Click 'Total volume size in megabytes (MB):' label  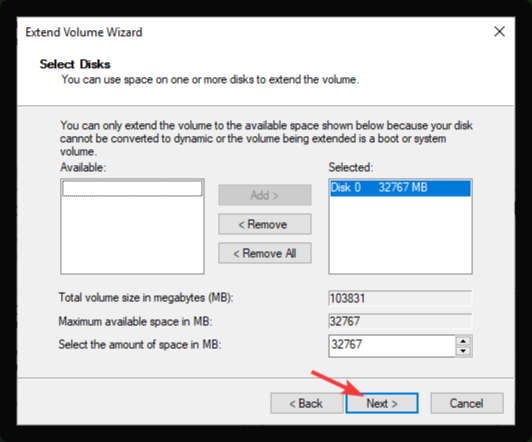click(146, 298)
